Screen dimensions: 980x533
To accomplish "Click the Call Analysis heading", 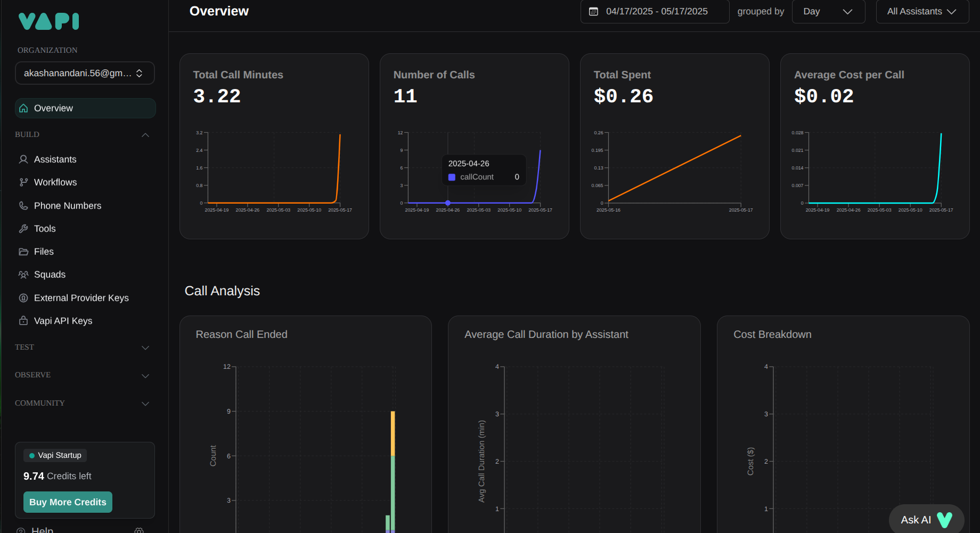I will pyautogui.click(x=222, y=291).
